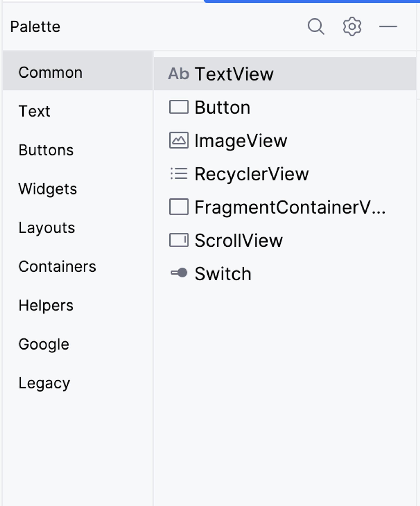Click the ScrollView icon
Viewport: 420px width, 506px height.
point(179,240)
